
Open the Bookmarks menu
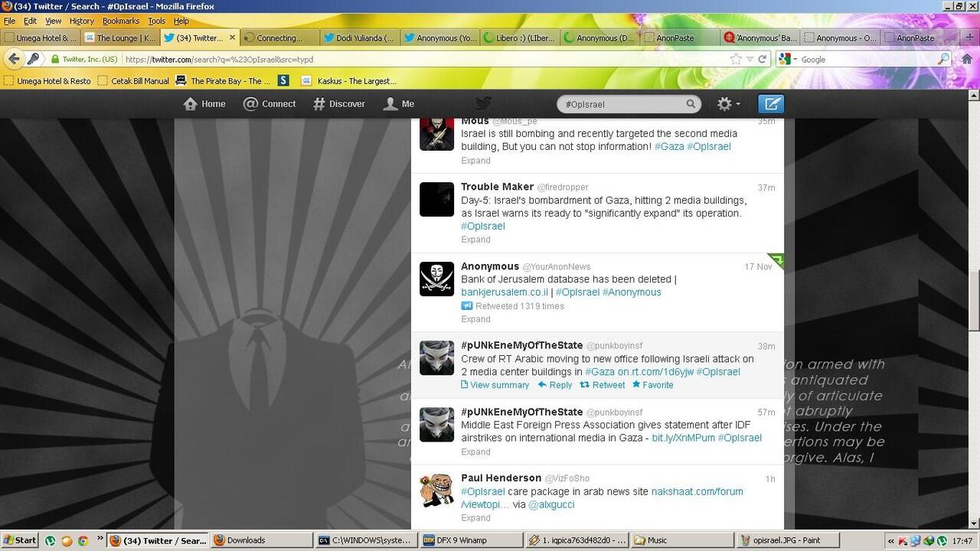pos(122,21)
